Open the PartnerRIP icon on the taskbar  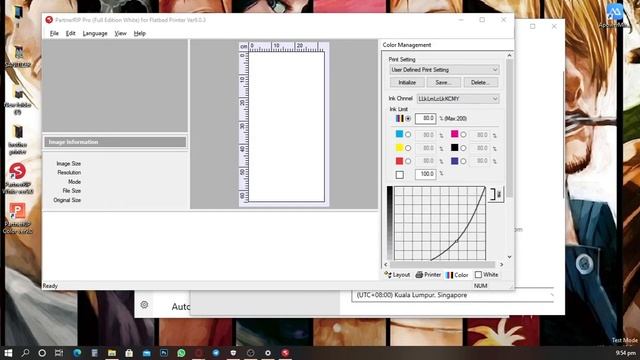pos(285,353)
